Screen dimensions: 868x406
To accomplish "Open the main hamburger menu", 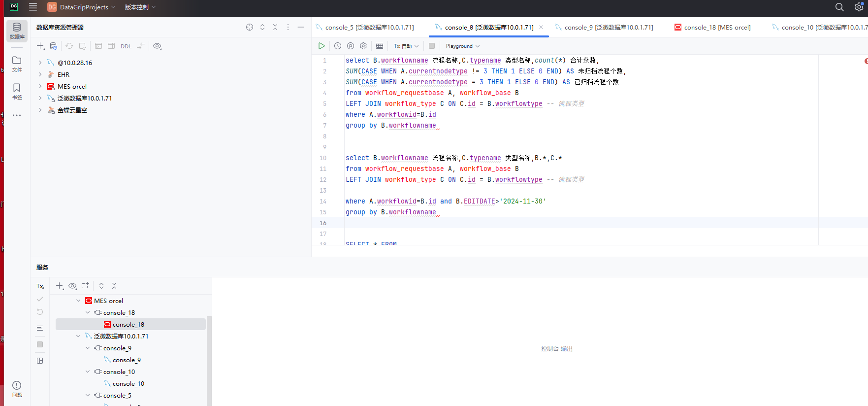I will pyautogui.click(x=33, y=7).
